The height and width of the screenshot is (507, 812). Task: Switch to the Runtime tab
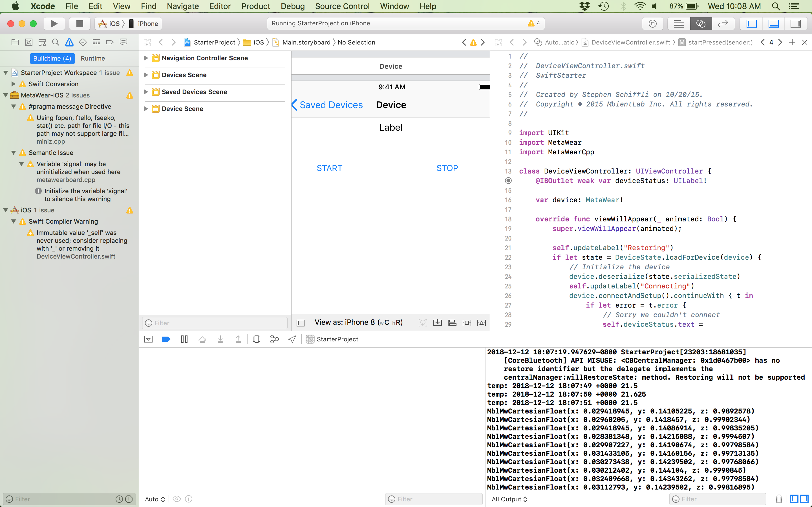pyautogui.click(x=93, y=58)
